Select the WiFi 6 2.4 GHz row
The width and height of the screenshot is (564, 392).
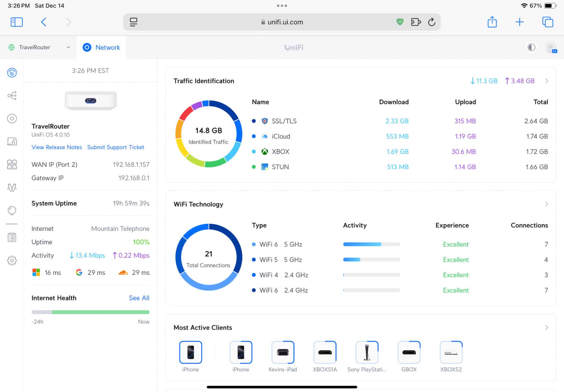pos(400,290)
